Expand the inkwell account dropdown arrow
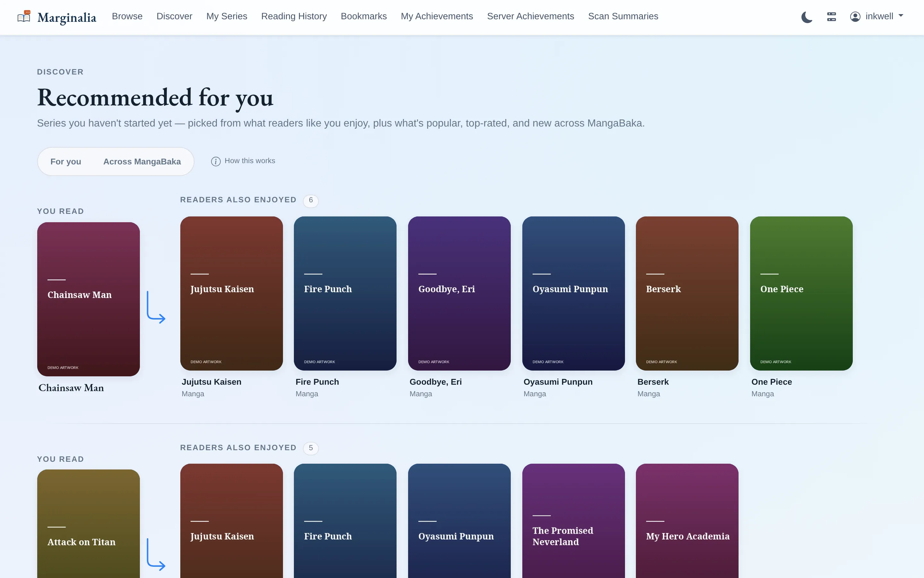This screenshot has width=924, height=578. (x=901, y=16)
